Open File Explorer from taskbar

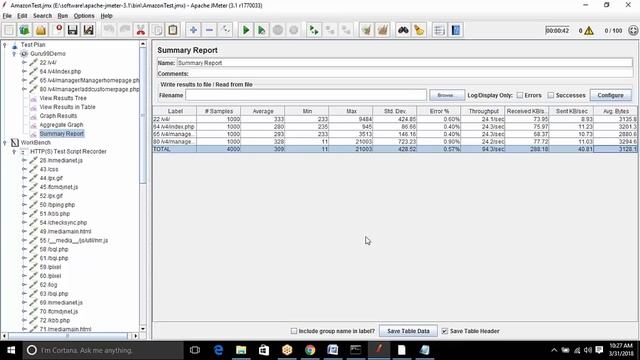click(x=241, y=350)
